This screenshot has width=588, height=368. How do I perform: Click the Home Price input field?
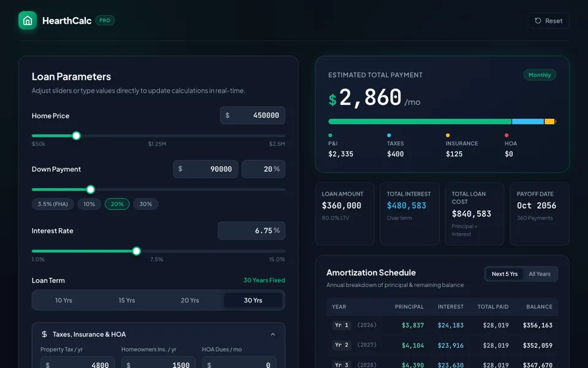pos(252,115)
